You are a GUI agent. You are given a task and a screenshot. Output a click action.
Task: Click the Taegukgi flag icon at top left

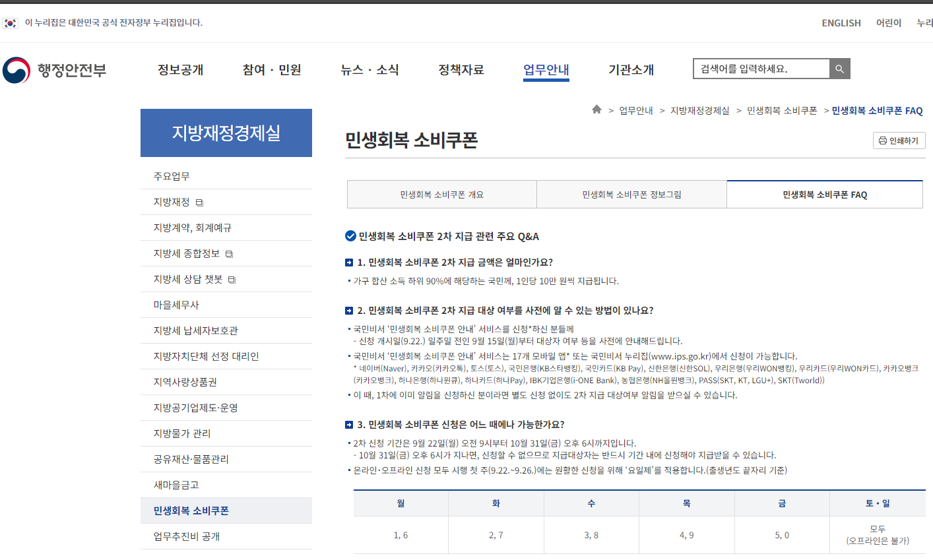coord(10,22)
